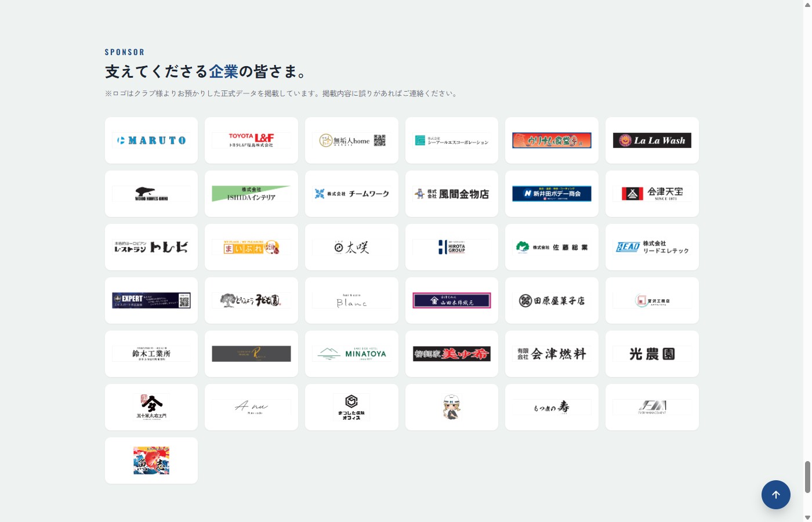This screenshot has height=522, width=812.
Task: Click the orange 食堂 banner logo
Action: (x=552, y=140)
